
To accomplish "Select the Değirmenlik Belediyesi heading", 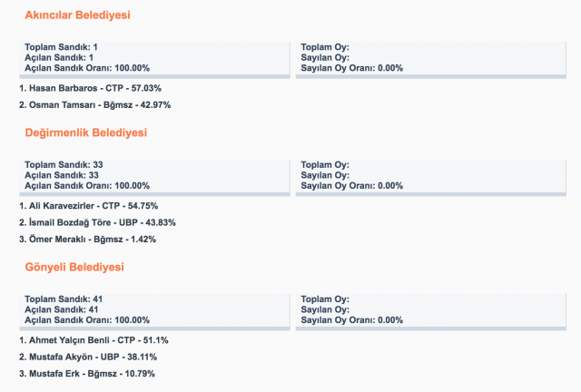I will (85, 132).
